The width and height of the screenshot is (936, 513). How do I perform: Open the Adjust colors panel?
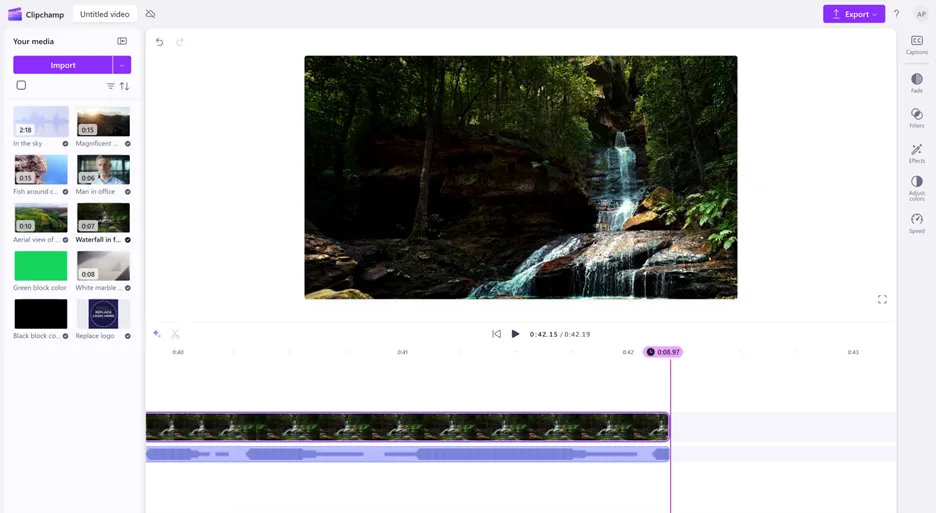(916, 187)
